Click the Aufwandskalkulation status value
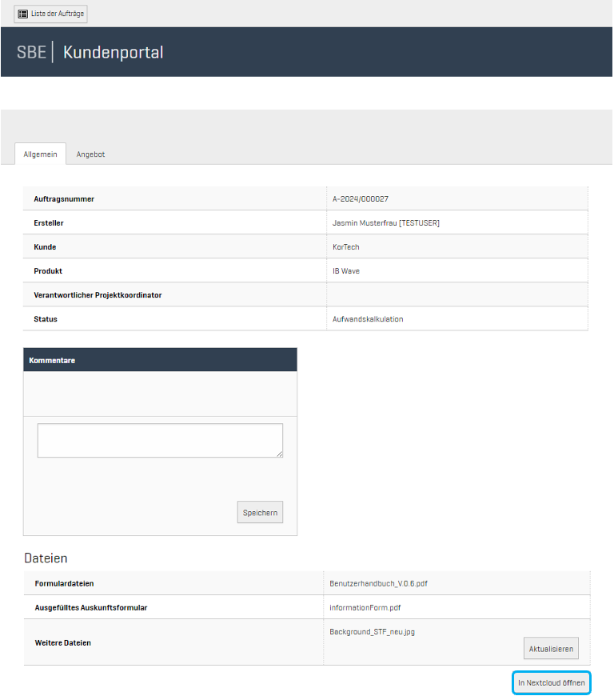The height and width of the screenshot is (700, 614). (368, 318)
